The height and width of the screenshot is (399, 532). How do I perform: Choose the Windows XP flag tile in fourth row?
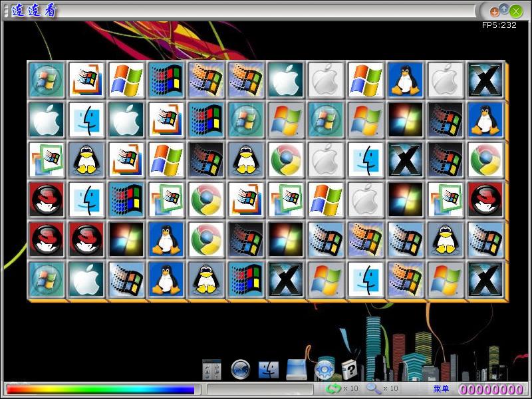(x=326, y=199)
